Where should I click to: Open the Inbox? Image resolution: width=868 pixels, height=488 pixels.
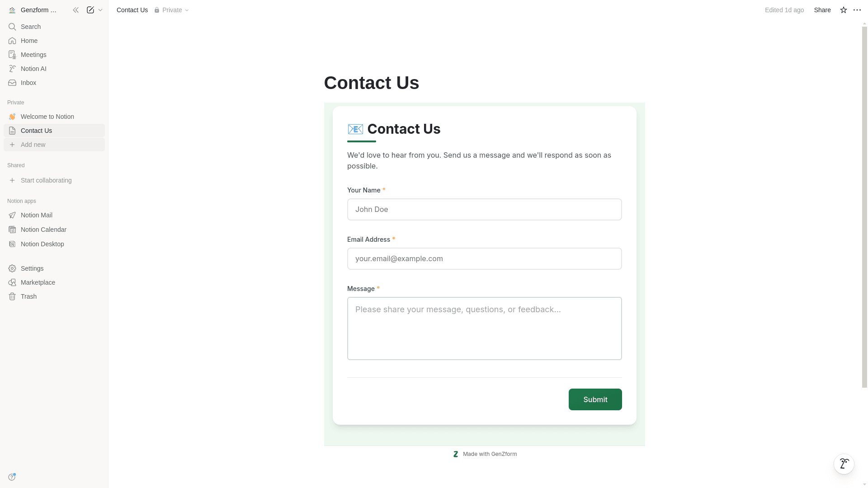pos(28,83)
